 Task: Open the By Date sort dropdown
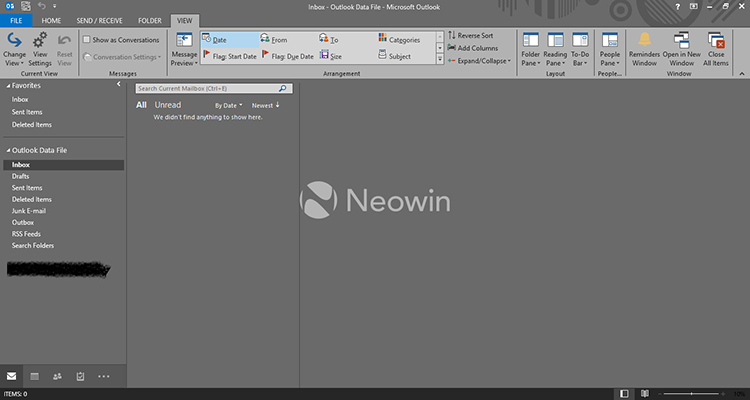pyautogui.click(x=228, y=105)
